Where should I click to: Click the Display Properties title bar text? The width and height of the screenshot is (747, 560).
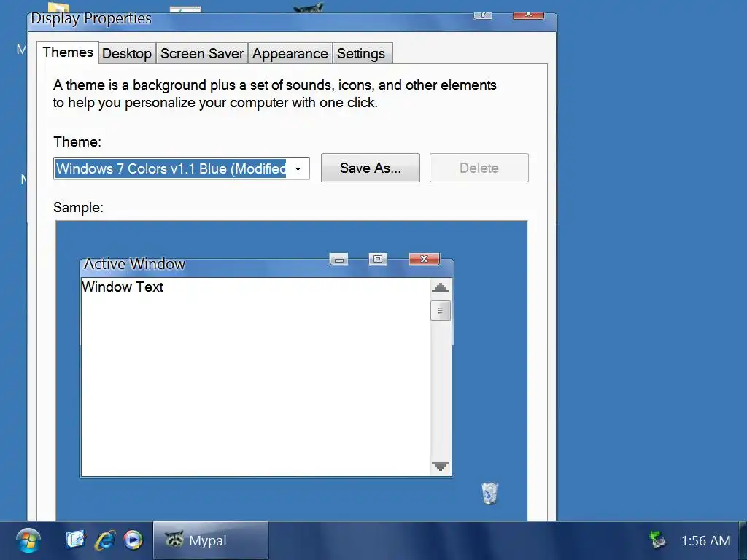(91, 18)
